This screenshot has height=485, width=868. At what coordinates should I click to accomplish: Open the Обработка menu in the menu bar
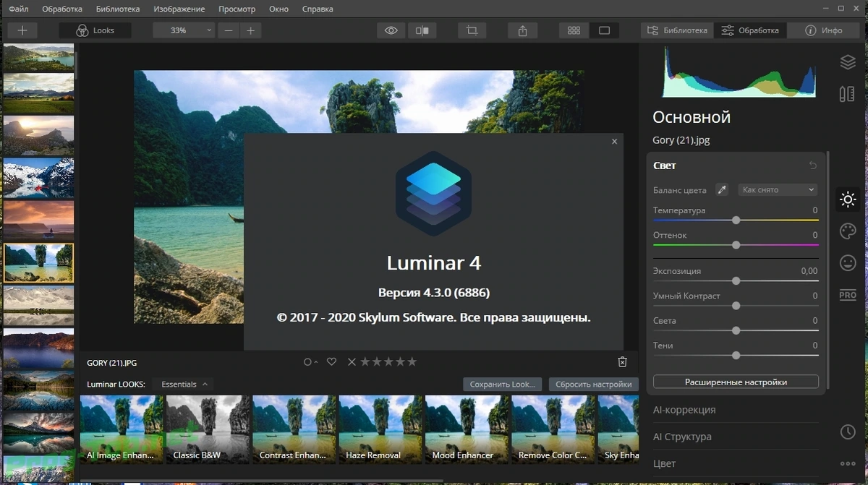61,9
